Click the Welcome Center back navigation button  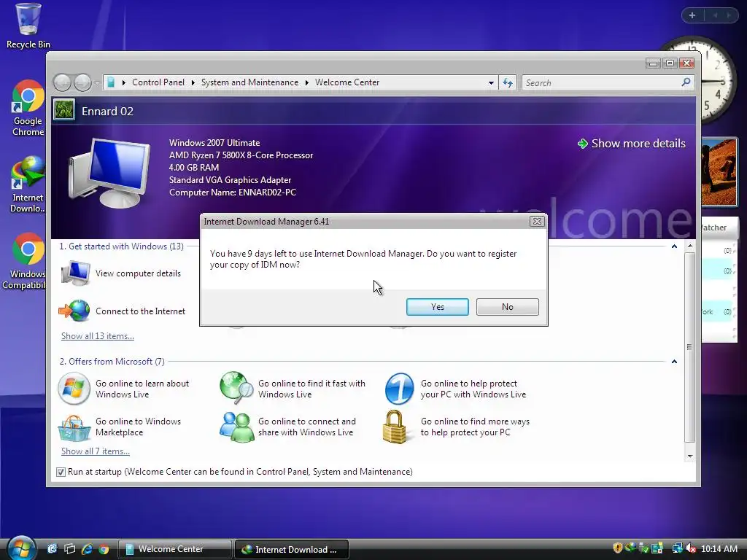63,83
